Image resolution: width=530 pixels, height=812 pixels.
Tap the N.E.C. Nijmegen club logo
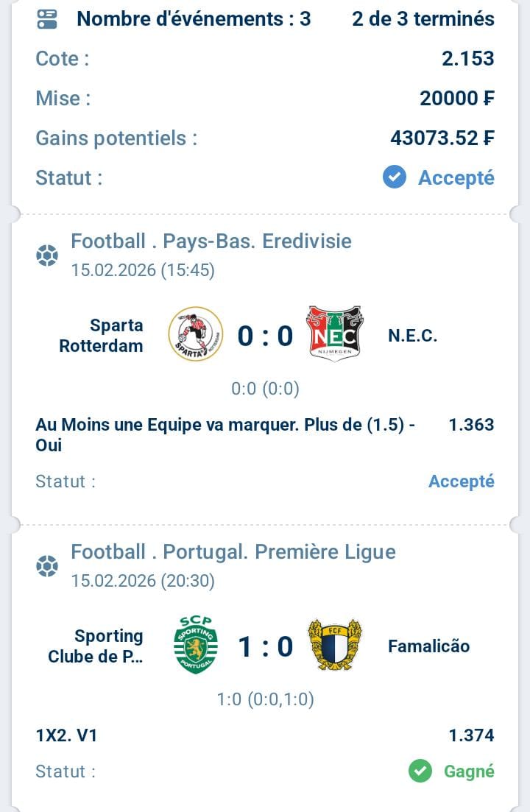click(335, 334)
